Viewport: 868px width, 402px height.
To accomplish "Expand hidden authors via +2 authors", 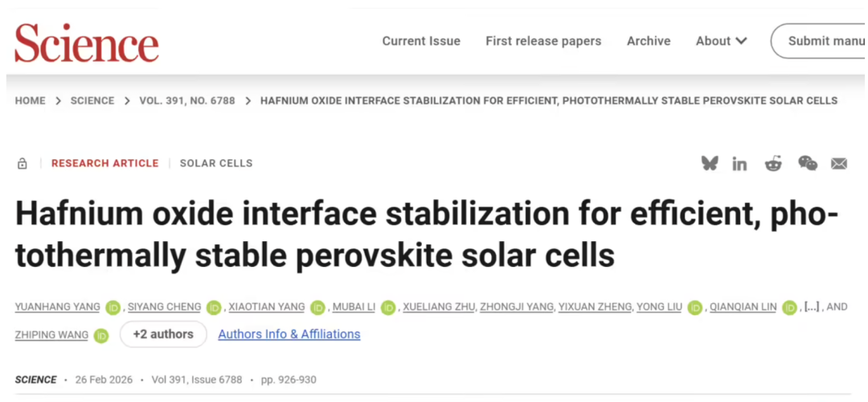I will (x=163, y=334).
